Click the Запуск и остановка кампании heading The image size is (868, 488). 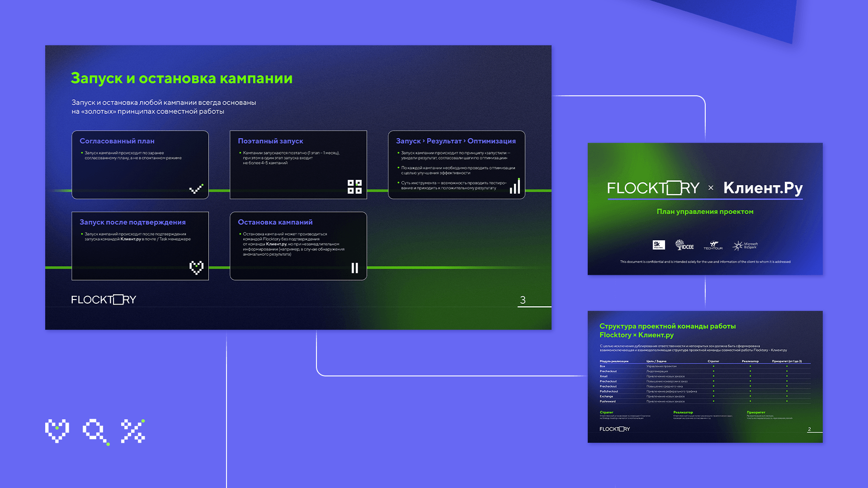pyautogui.click(x=181, y=78)
